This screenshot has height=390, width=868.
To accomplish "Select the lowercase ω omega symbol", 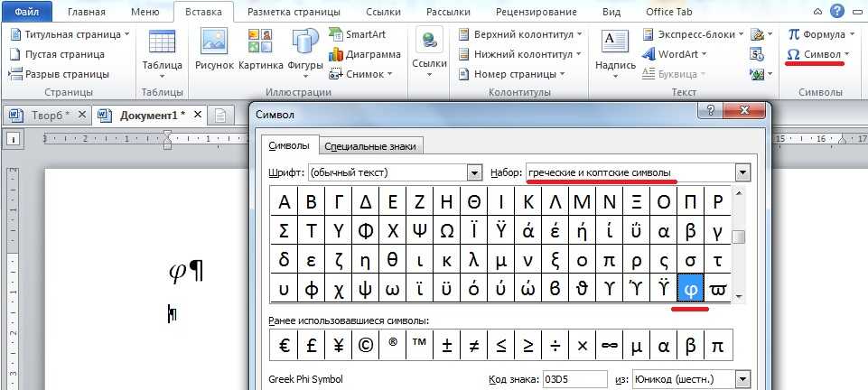I will coord(393,288).
